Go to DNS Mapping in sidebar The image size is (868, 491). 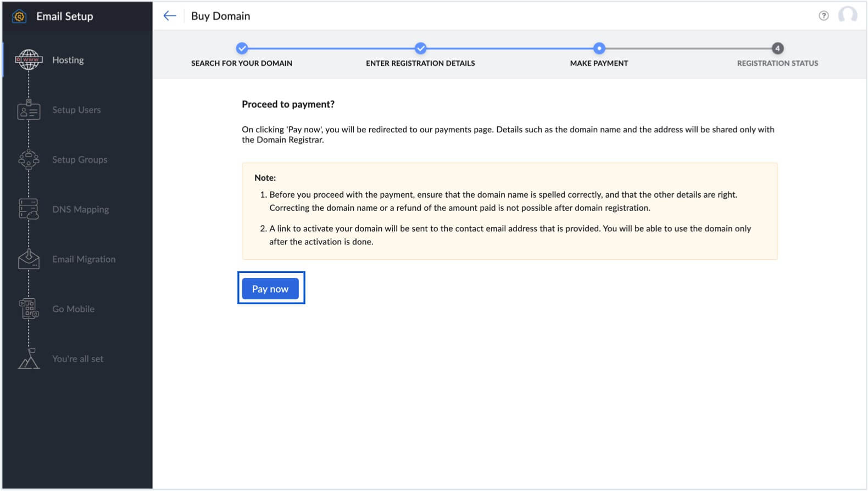point(80,209)
